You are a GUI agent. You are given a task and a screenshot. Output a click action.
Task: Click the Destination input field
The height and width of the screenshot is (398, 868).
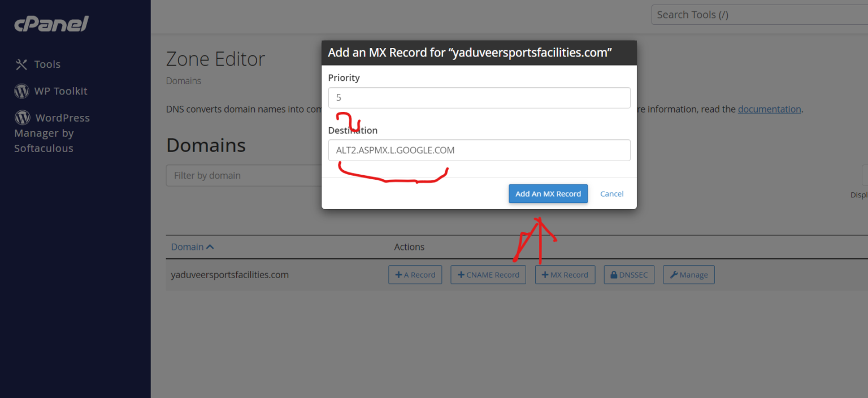[479, 150]
